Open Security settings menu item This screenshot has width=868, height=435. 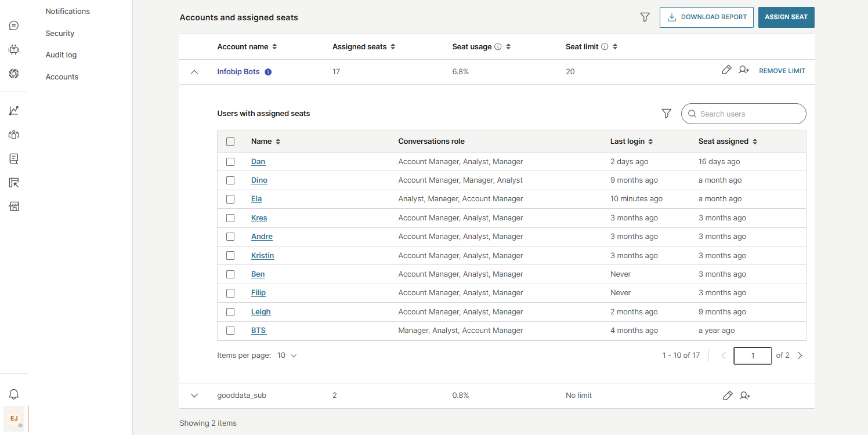60,34
